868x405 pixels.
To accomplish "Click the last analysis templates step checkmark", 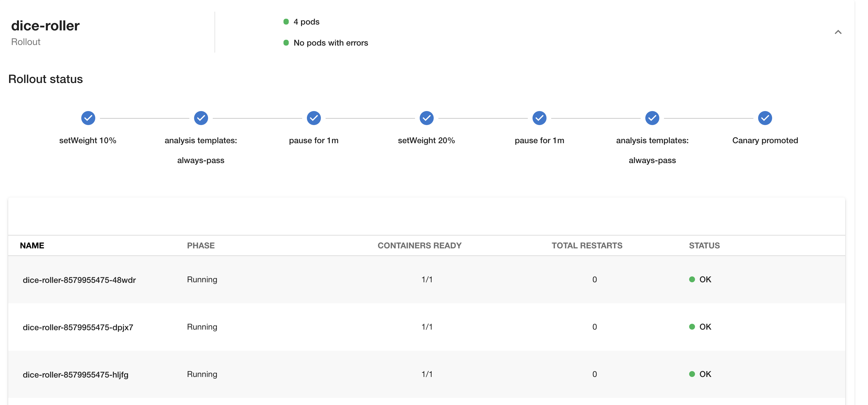I will pos(652,118).
